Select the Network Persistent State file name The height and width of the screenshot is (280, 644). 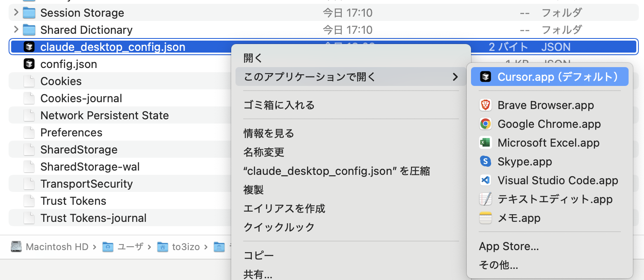tap(104, 115)
